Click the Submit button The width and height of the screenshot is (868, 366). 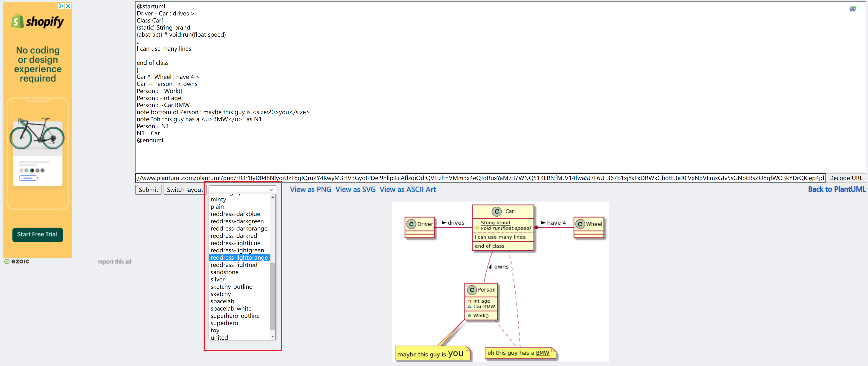click(148, 190)
